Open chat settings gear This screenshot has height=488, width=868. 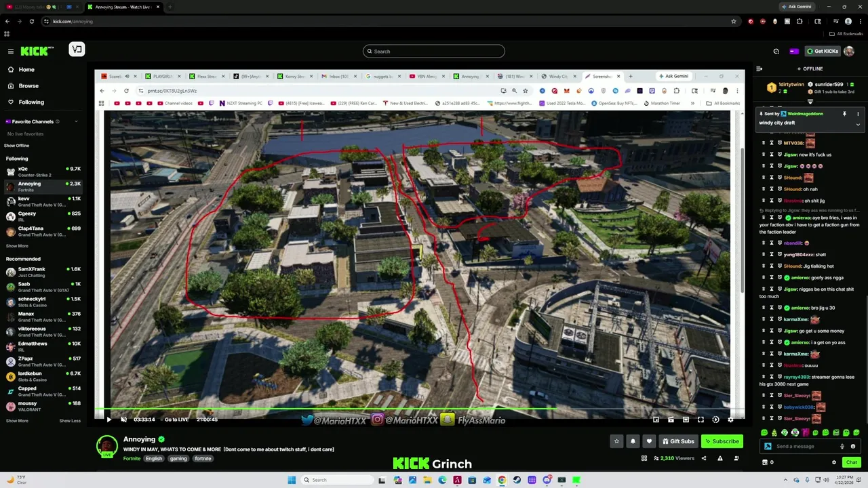coord(834,462)
